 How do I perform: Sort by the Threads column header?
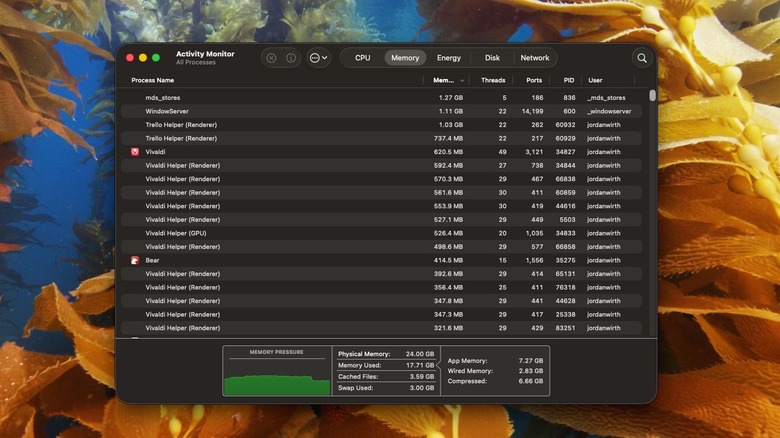[x=493, y=80]
